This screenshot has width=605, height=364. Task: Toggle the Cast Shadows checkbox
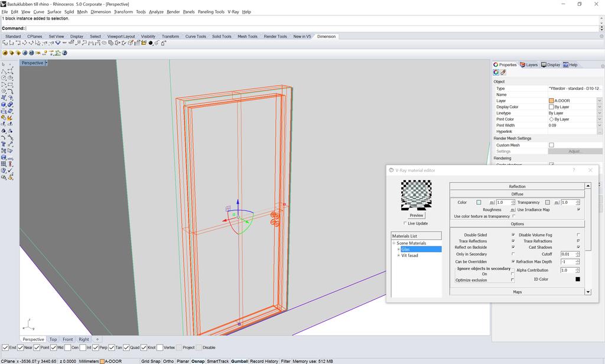[578, 247]
